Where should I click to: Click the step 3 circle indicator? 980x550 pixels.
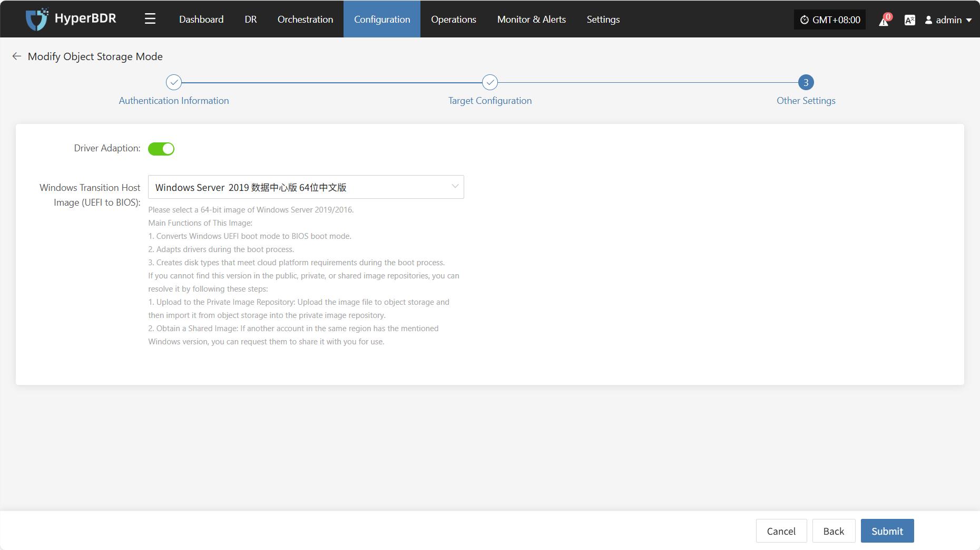click(x=806, y=82)
